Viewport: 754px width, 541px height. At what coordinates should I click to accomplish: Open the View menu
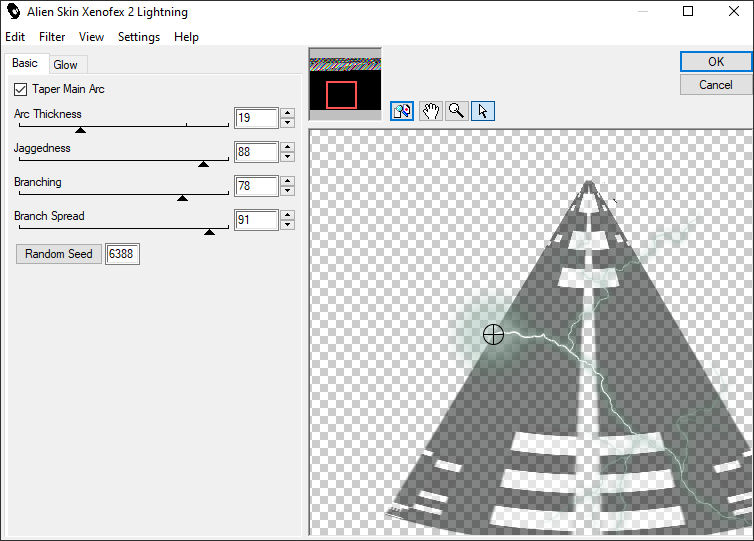(91, 37)
